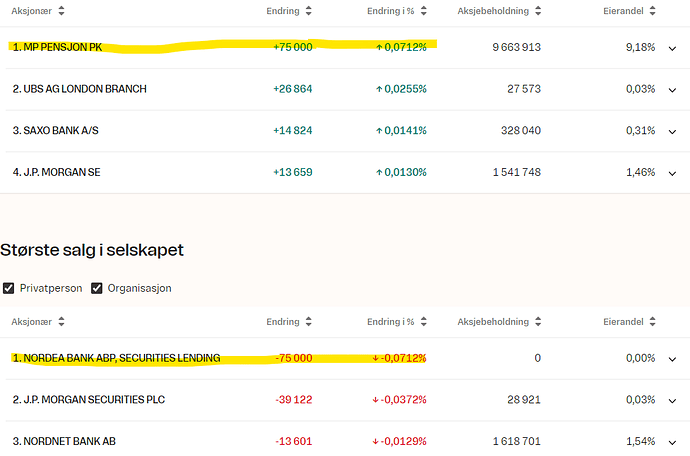Click the 9,18% ownership value

pyautogui.click(x=640, y=47)
